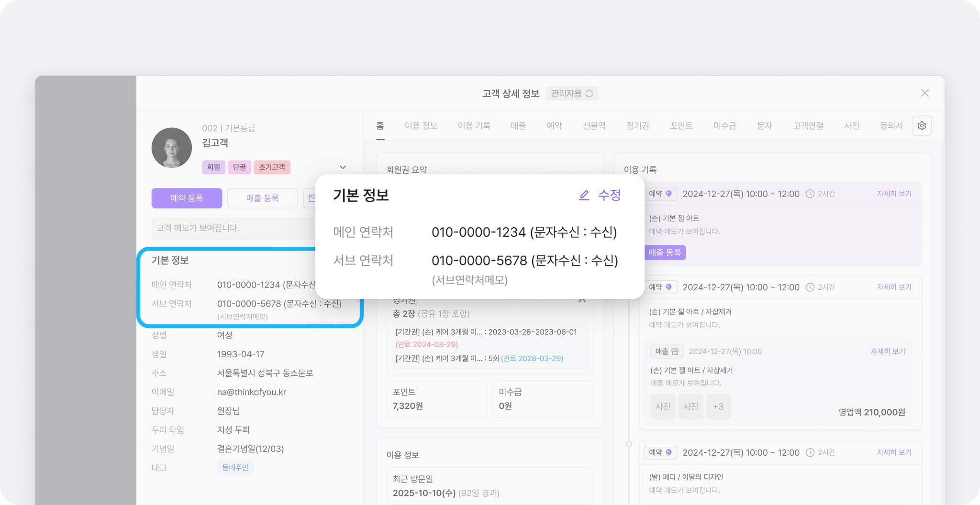The image size is (980, 505).
Task: Click the (발) 페디 / 이달의 디자인 service text
Action: 686,477
